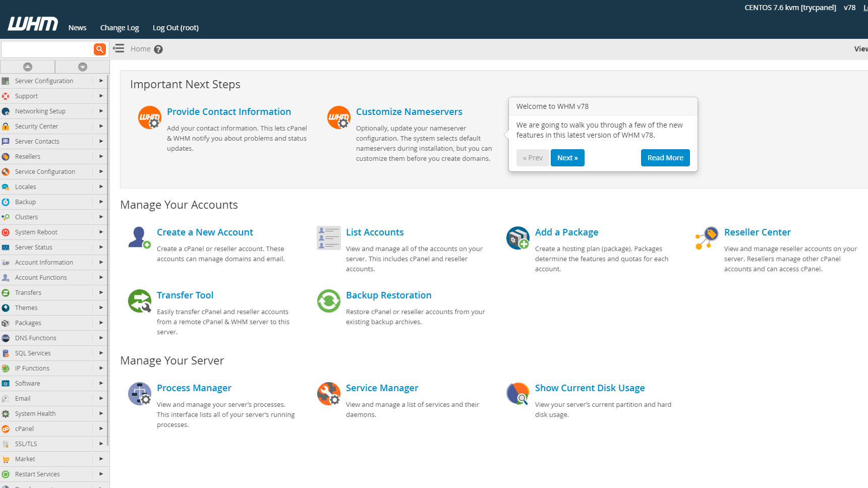The width and height of the screenshot is (868, 488).
Task: Open the Change Log menu item
Action: click(120, 28)
